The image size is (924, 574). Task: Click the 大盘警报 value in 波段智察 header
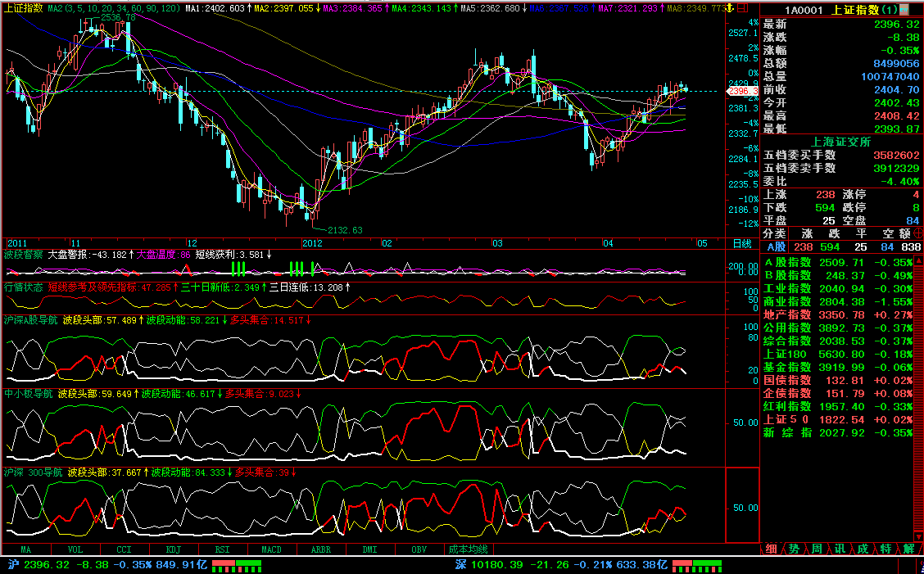(111, 255)
